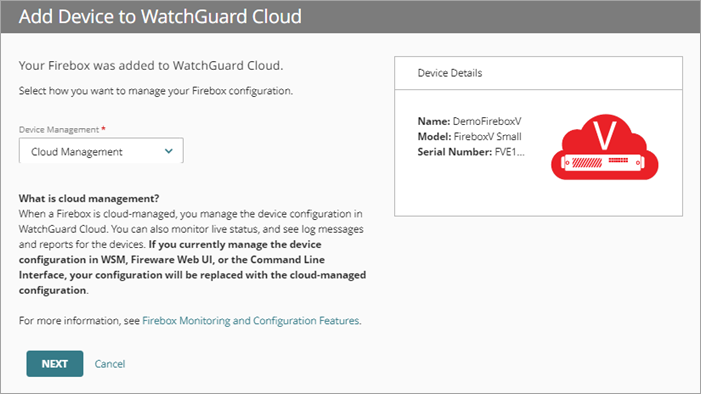Click the 'What is cloud management?' heading
The height and width of the screenshot is (394, 701).
click(89, 199)
